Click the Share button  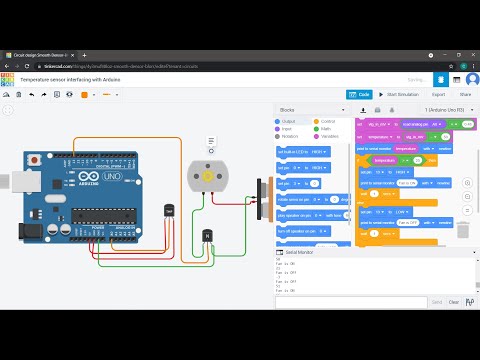pyautogui.click(x=465, y=95)
